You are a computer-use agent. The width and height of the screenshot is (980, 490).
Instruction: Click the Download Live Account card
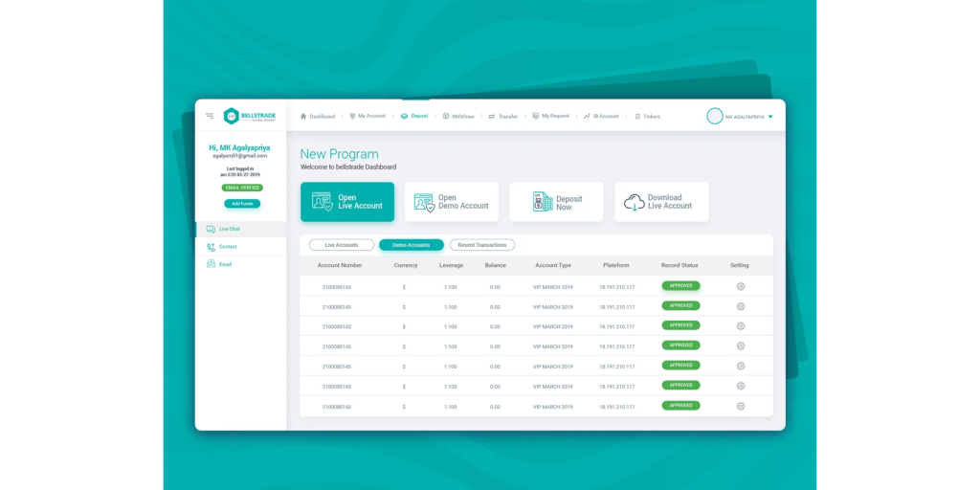pyautogui.click(x=662, y=202)
